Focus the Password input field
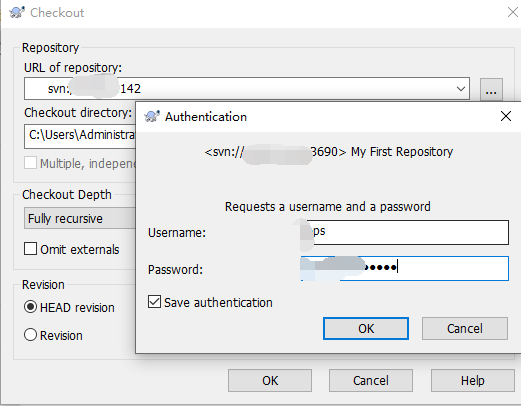 405,268
